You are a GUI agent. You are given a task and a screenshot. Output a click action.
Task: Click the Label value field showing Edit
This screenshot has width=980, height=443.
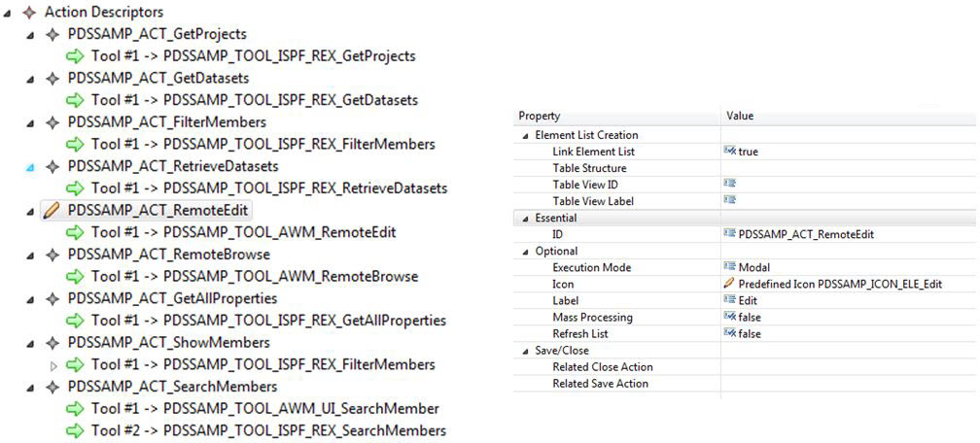click(x=847, y=300)
